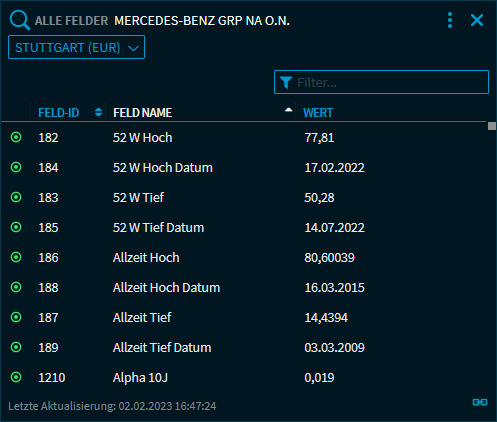Toggle the green indicator for field 182

point(16,137)
